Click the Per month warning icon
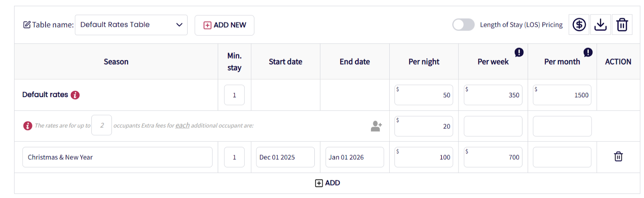This screenshot has width=644, height=198. coord(588,52)
